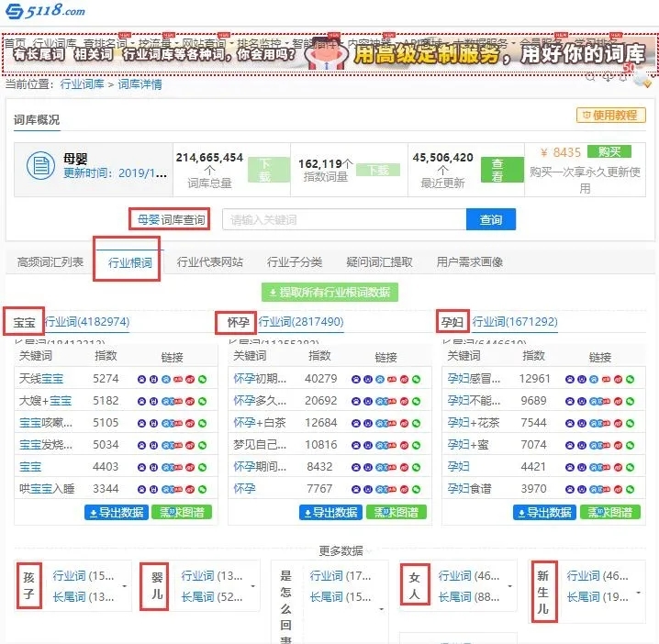Expand the 新生儿 card dropdown arrow
659x644 pixels.
click(639, 593)
